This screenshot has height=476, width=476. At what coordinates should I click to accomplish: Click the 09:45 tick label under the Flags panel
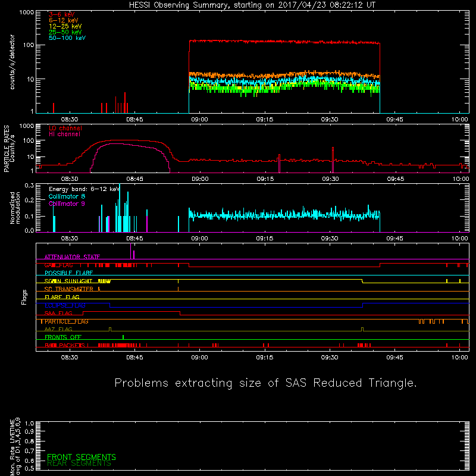point(394,358)
